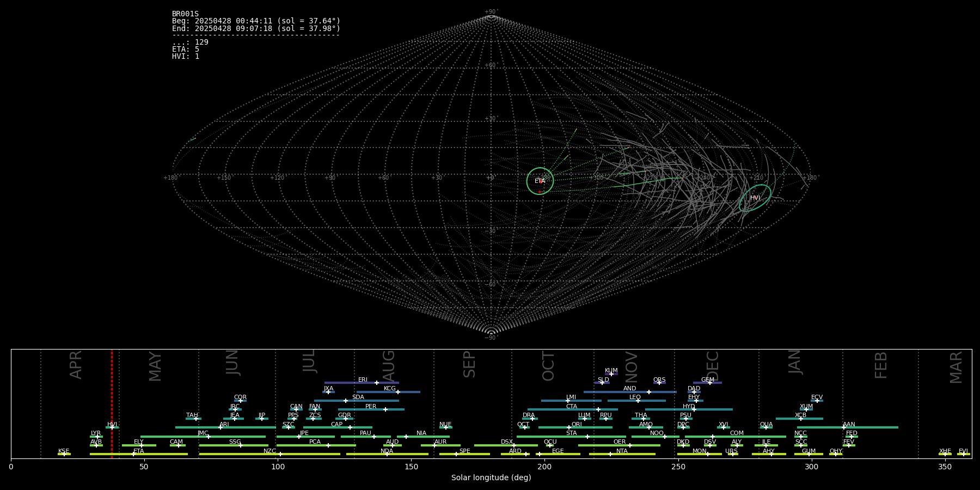Click the SPE shower label
Image resolution: width=980 pixels, height=490 pixels.
point(464,451)
